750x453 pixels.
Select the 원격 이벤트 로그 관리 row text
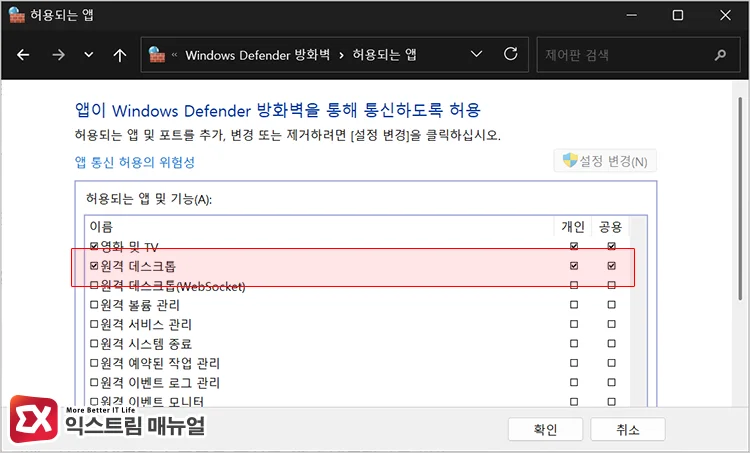[x=160, y=383]
